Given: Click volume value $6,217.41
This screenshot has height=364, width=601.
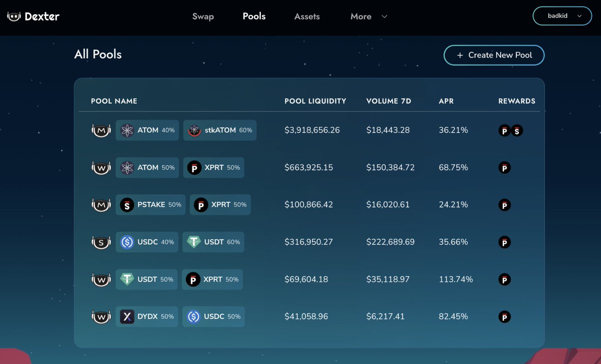Looking at the screenshot, I should (385, 316).
